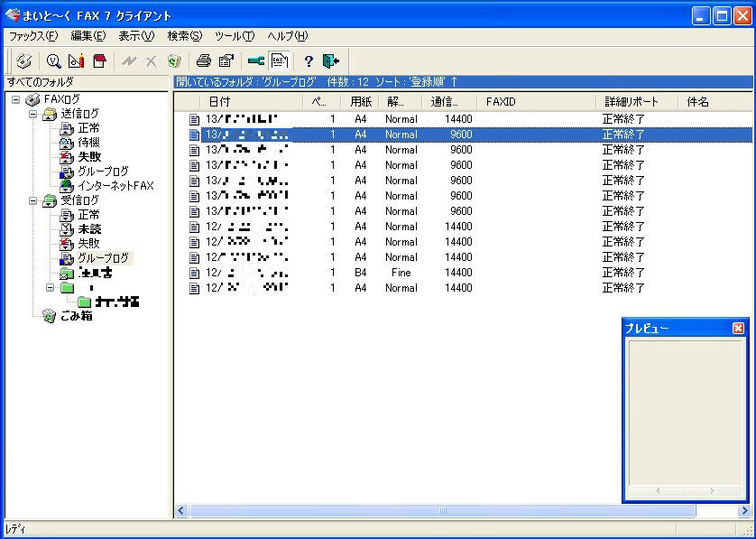
Task: Sort by the 用紙 column header
Action: pyautogui.click(x=360, y=102)
